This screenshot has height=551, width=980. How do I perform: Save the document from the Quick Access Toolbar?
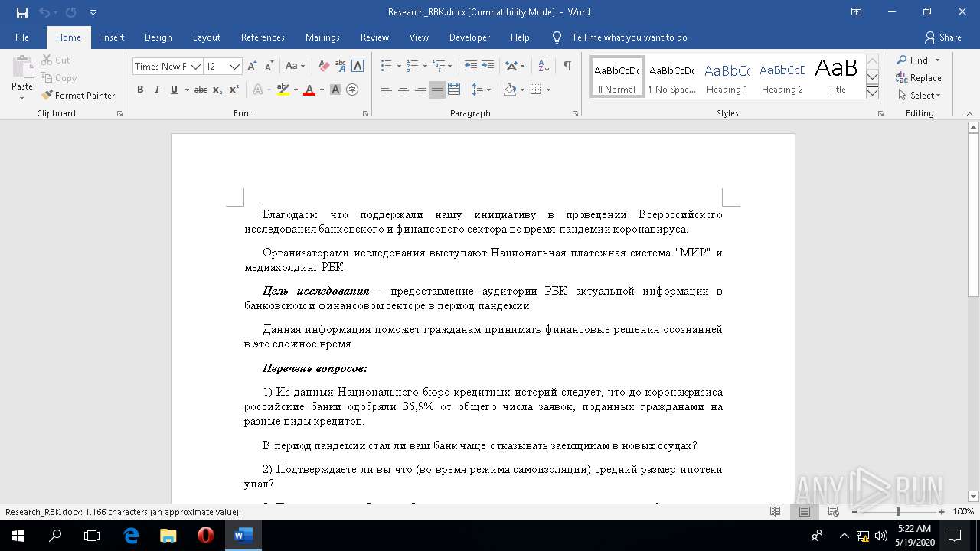point(22,12)
